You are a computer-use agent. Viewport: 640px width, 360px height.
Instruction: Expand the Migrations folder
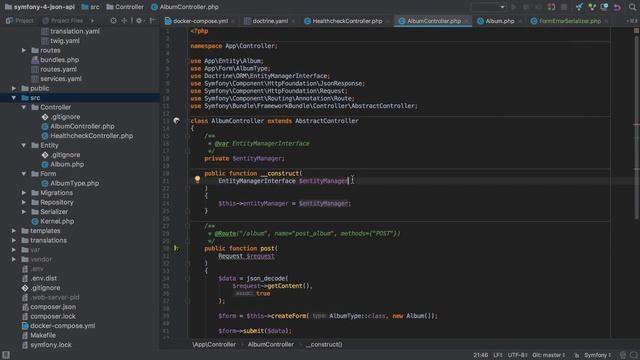coord(24,193)
